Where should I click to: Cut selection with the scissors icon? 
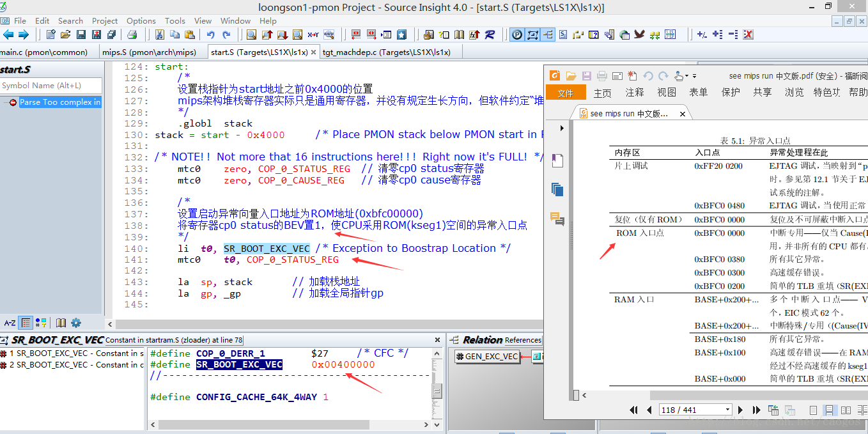point(160,35)
